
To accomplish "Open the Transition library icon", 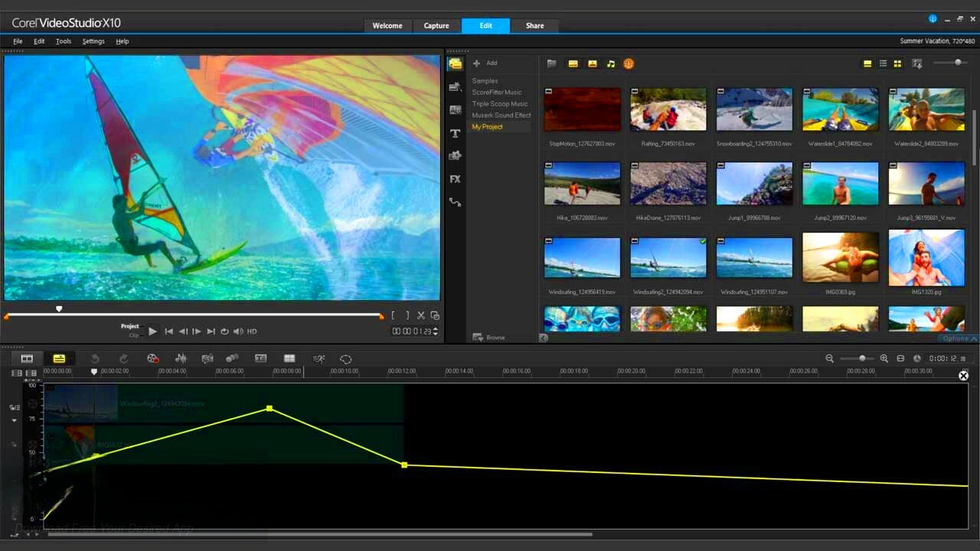I will 455,110.
